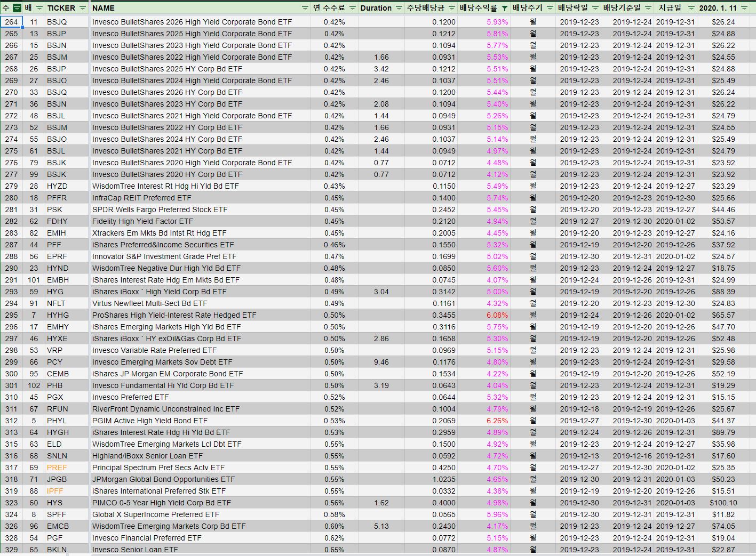Select name 'Innovator S&P Investment Grade Pref ETF'
The height and width of the screenshot is (556, 756).
click(200, 256)
